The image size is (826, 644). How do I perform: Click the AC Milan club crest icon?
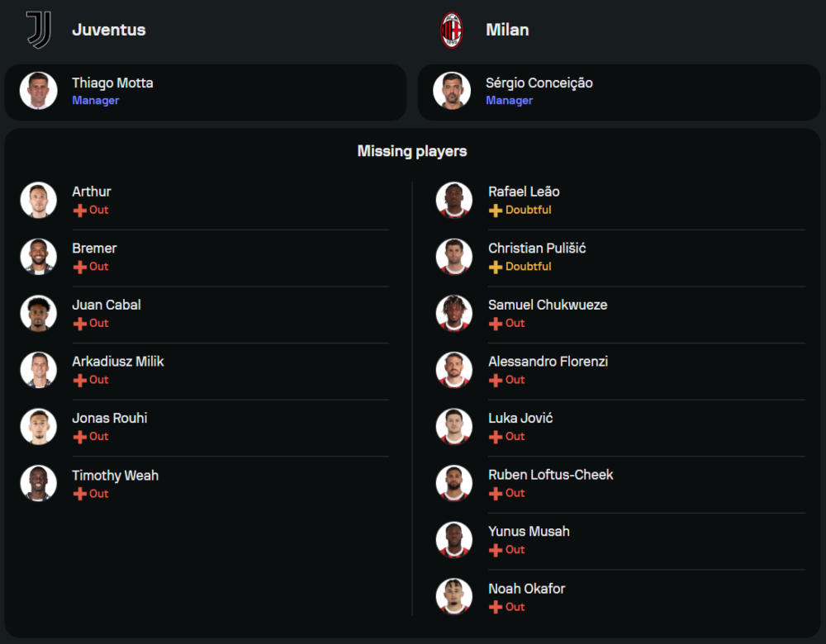click(x=452, y=30)
